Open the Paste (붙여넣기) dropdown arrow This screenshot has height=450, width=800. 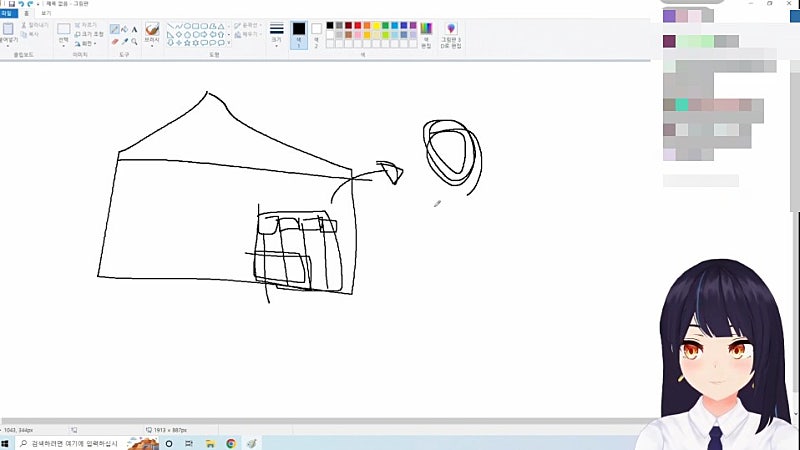click(8, 46)
